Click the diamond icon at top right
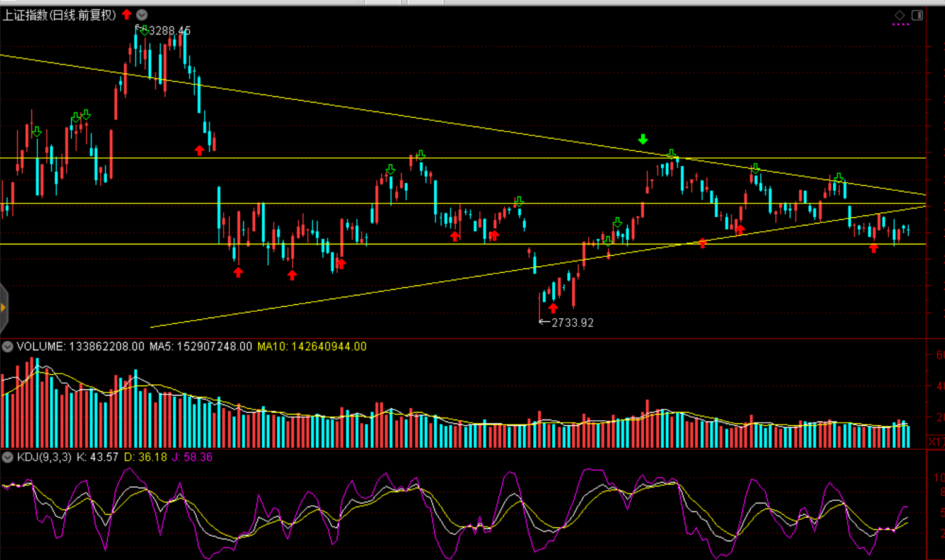The width and height of the screenshot is (945, 560). (900, 15)
